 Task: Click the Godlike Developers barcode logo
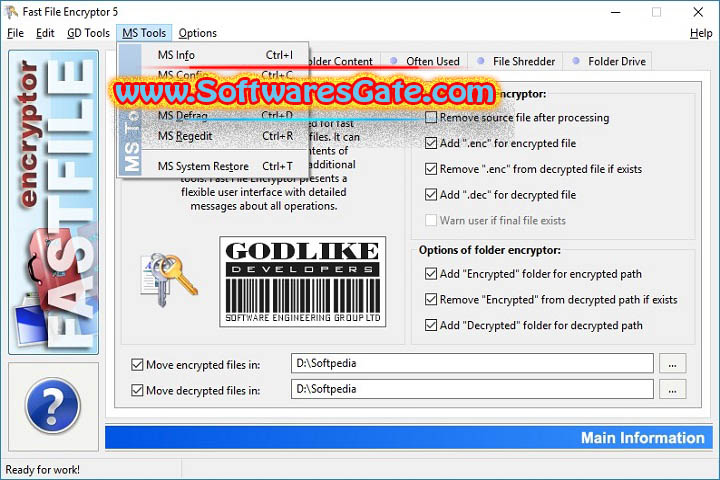click(x=303, y=282)
